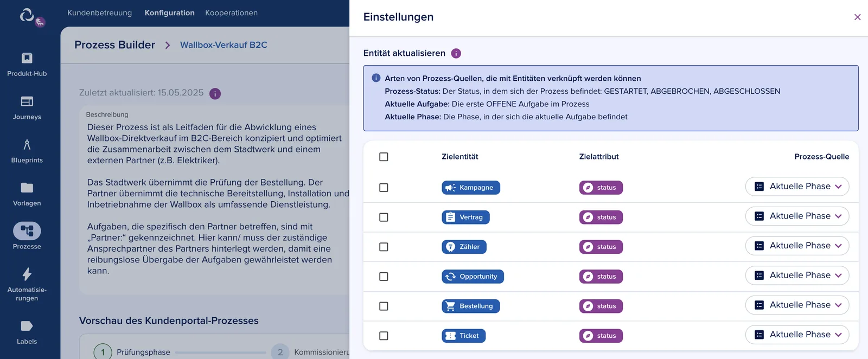Viewport: 868px width, 359px height.
Task: Open Aktuelle Phase dropdown for Opportunity row
Action: pos(797,275)
